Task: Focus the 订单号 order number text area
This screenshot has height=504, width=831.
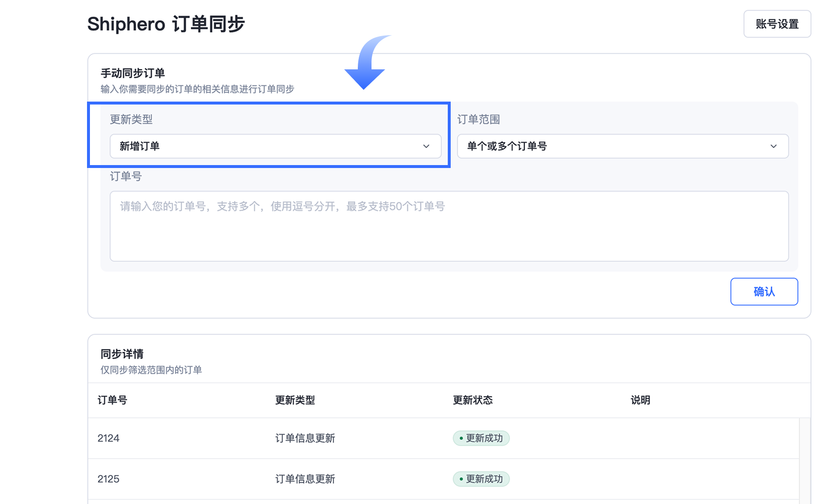Action: pos(449,226)
